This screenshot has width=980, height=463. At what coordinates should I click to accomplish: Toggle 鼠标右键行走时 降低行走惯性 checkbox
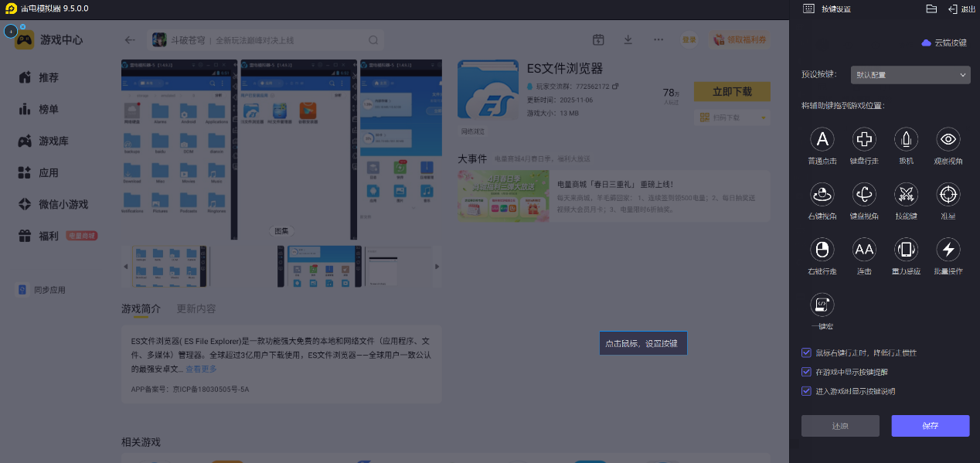pyautogui.click(x=807, y=352)
